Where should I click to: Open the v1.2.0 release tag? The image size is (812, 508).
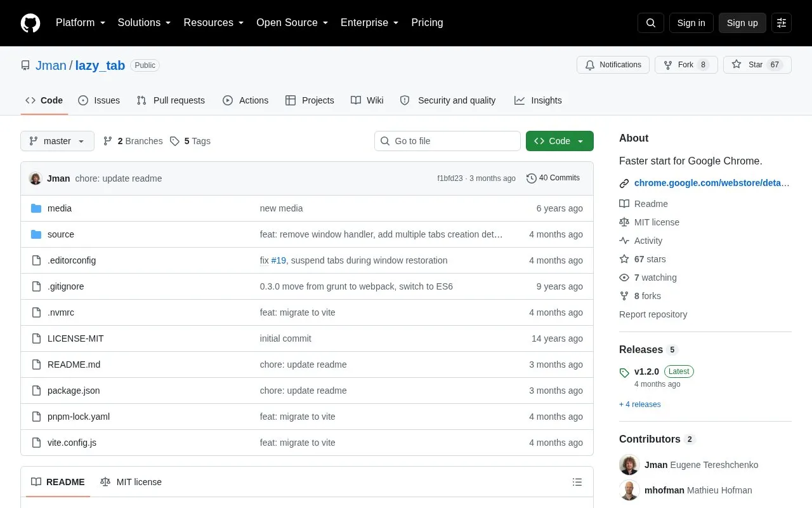(646, 371)
